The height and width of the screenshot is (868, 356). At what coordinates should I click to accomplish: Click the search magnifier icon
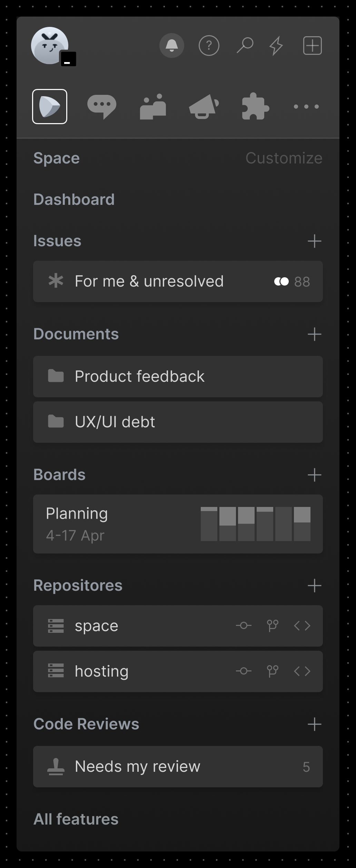tap(245, 46)
